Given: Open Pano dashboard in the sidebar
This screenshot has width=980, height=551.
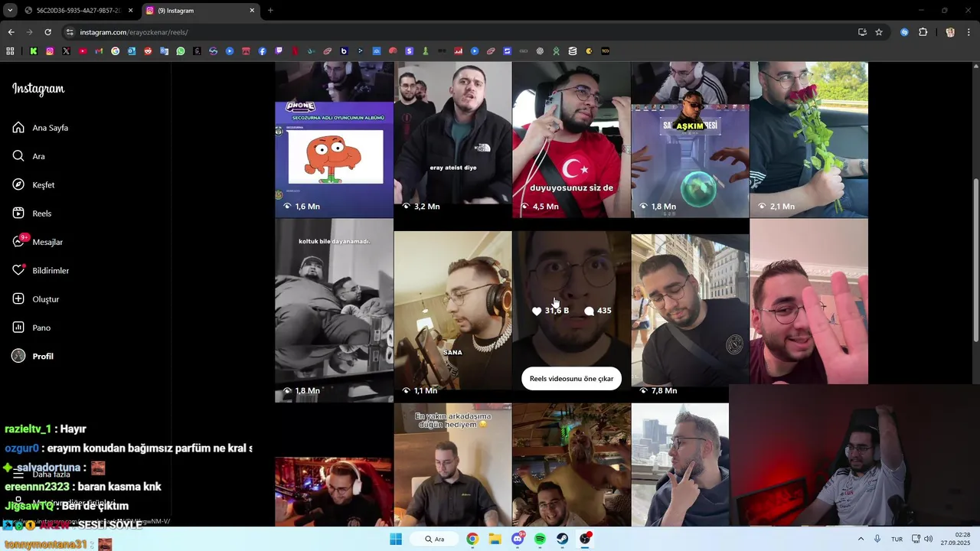Looking at the screenshot, I should coord(31,328).
